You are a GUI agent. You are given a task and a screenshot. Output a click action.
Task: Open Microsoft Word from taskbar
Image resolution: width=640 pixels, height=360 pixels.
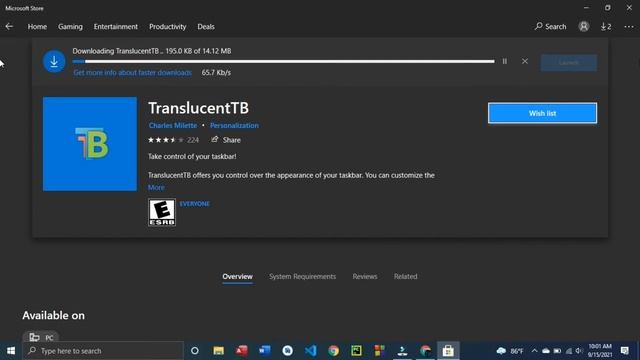[264, 351]
